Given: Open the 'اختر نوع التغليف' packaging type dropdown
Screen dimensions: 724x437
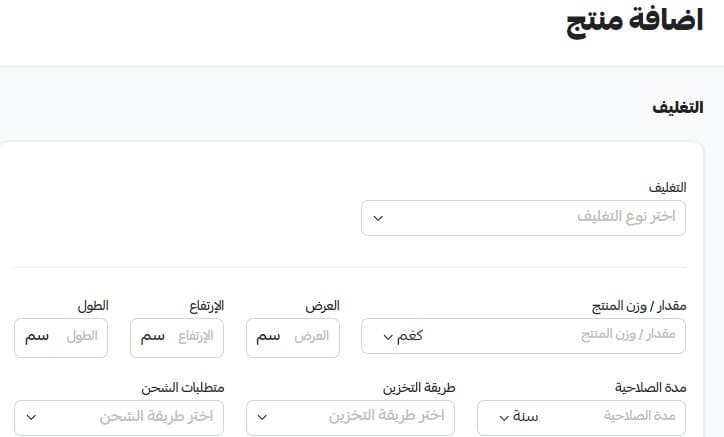Looking at the screenshot, I should pos(523,217).
